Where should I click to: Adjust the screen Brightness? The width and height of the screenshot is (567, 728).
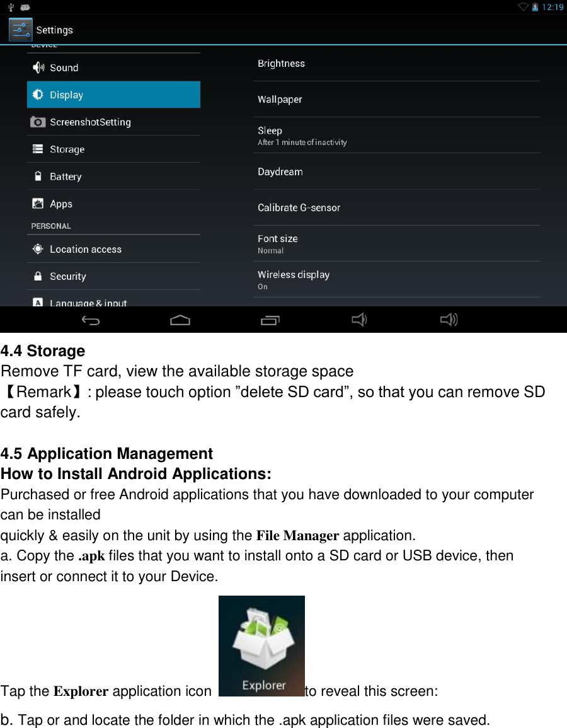pyautogui.click(x=397, y=63)
